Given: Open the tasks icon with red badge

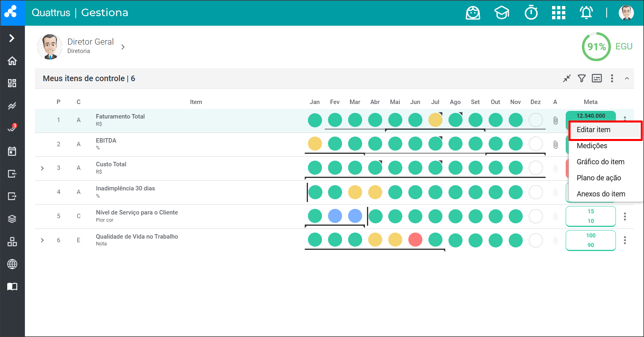Looking at the screenshot, I should click(x=12, y=128).
